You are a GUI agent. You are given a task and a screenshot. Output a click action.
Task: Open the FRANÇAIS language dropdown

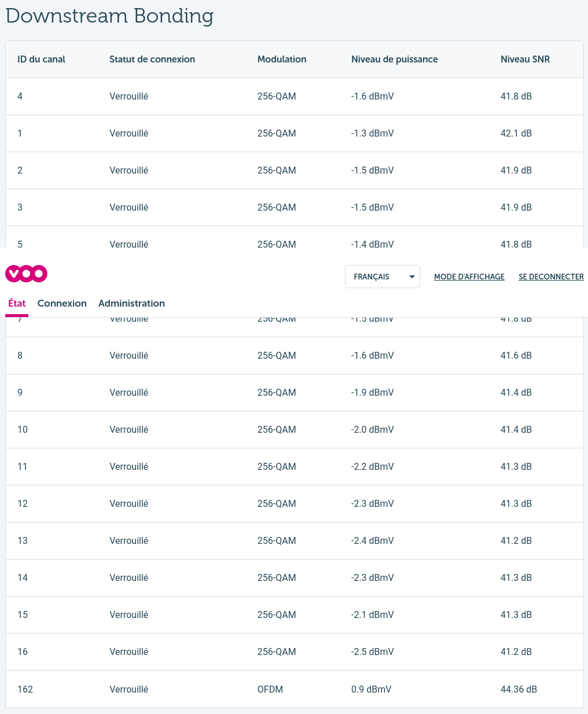coord(382,277)
